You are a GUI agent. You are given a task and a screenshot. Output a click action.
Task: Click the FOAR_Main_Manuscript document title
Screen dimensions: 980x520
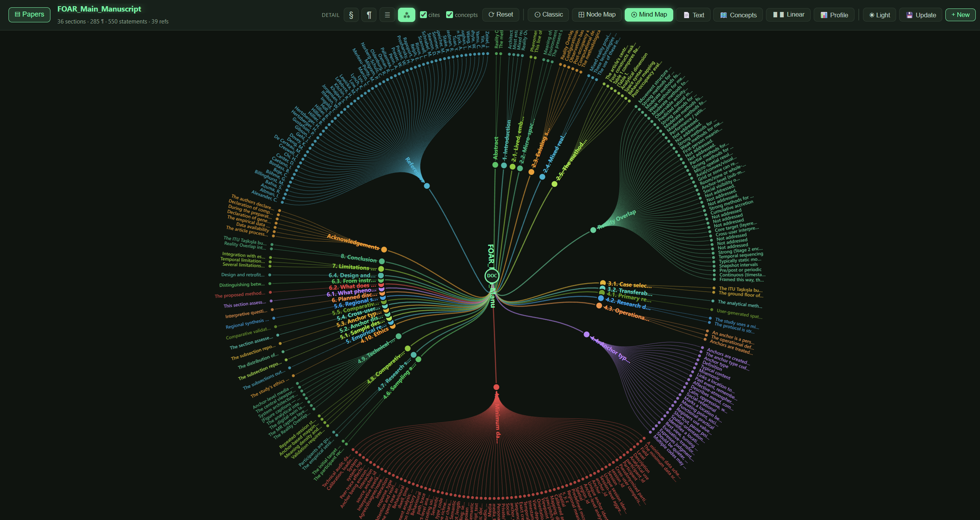pyautogui.click(x=99, y=9)
